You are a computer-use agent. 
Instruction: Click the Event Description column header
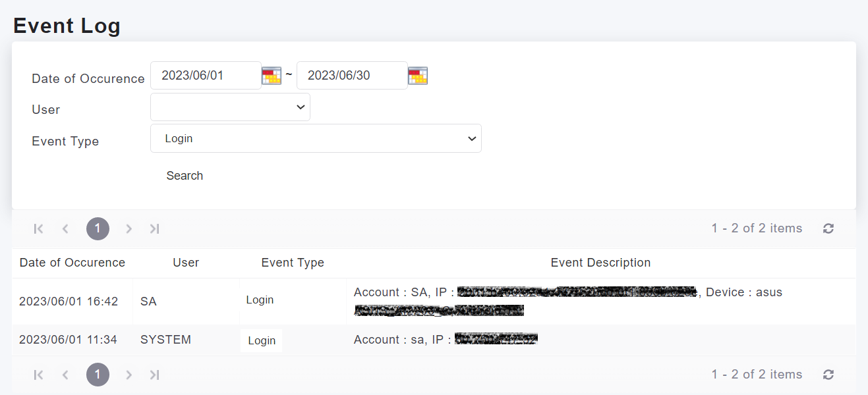(600, 263)
